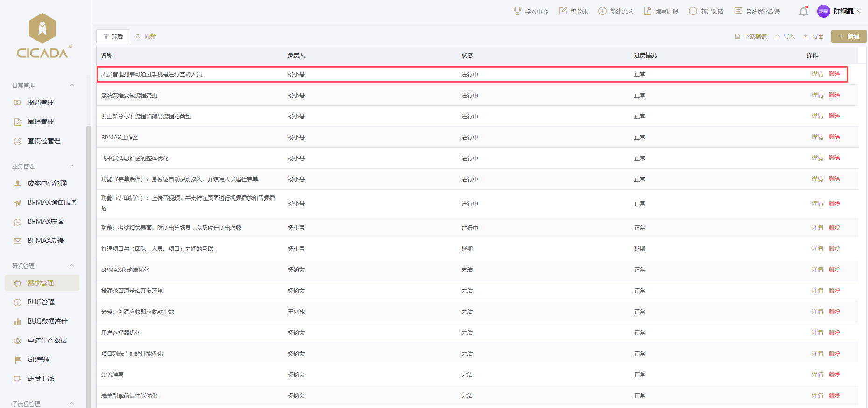Click the 周报管理 sidebar icon
Viewport: 868px width, 408px height.
tap(18, 122)
